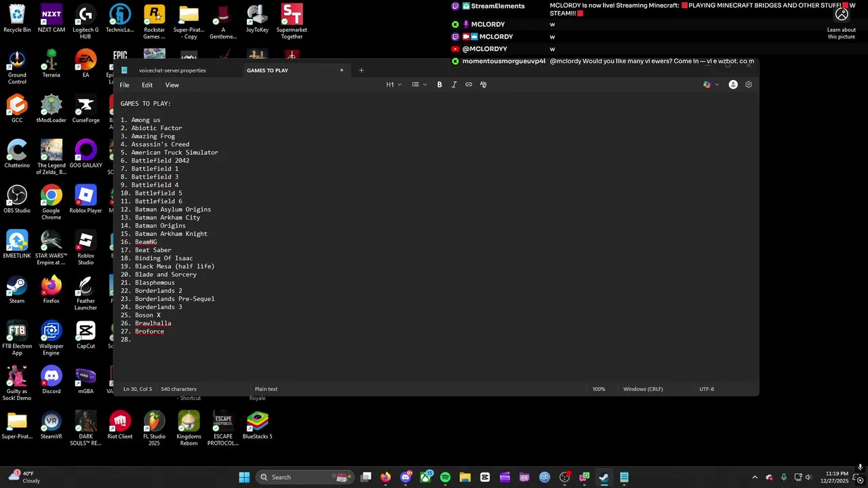This screenshot has height=488, width=868.
Task: Open the H1 heading dropdown
Action: tap(394, 85)
